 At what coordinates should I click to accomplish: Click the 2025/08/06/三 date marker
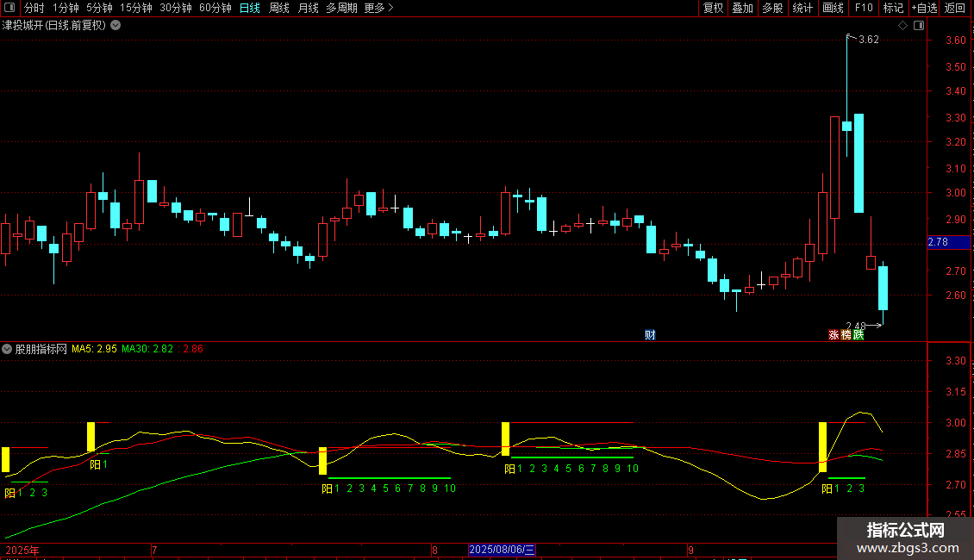tap(502, 550)
